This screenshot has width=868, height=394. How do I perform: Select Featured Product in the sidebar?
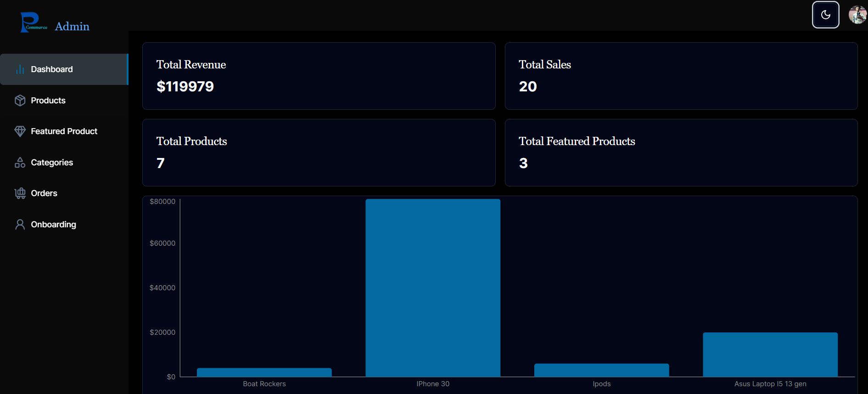pos(64,131)
